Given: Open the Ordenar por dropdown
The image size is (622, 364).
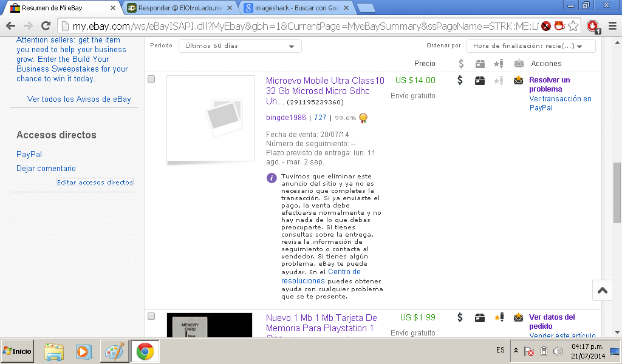Looking at the screenshot, I should (531, 46).
